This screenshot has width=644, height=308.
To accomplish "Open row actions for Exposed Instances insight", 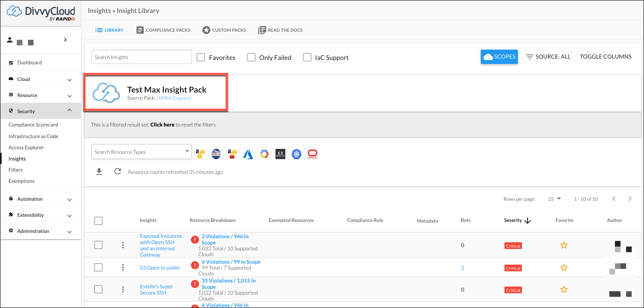I will tap(123, 245).
